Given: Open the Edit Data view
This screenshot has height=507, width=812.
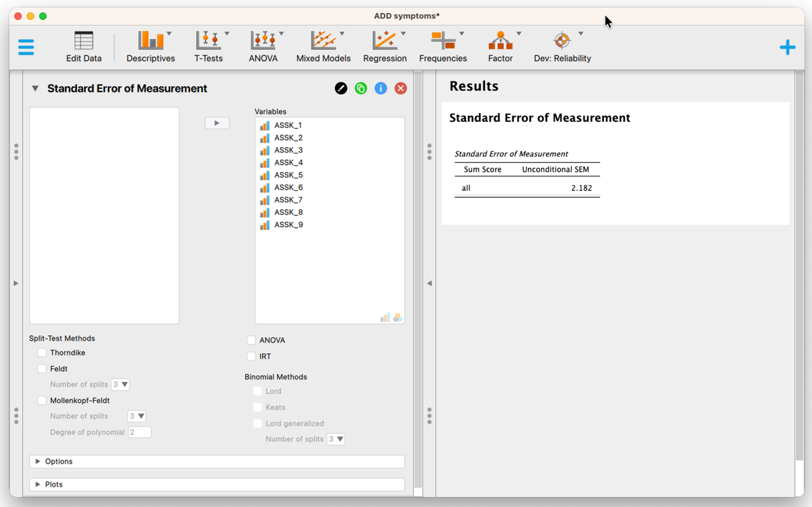Looking at the screenshot, I should pos(84,47).
